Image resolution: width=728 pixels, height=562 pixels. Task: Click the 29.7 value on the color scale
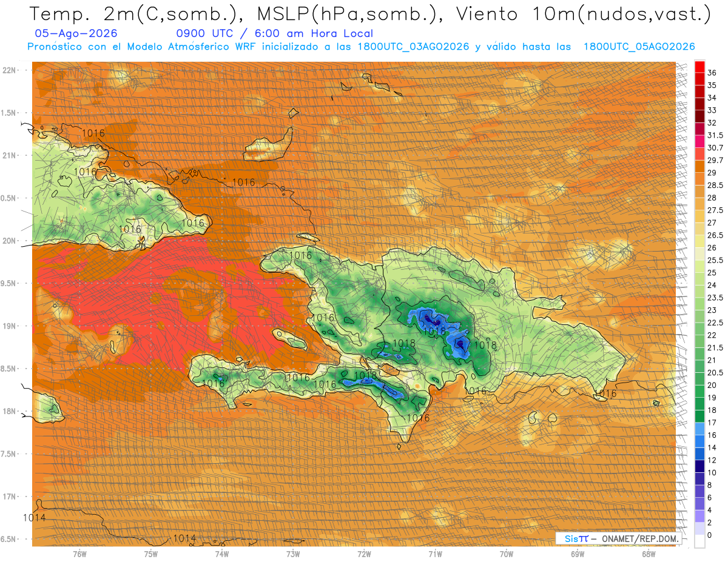(715, 160)
